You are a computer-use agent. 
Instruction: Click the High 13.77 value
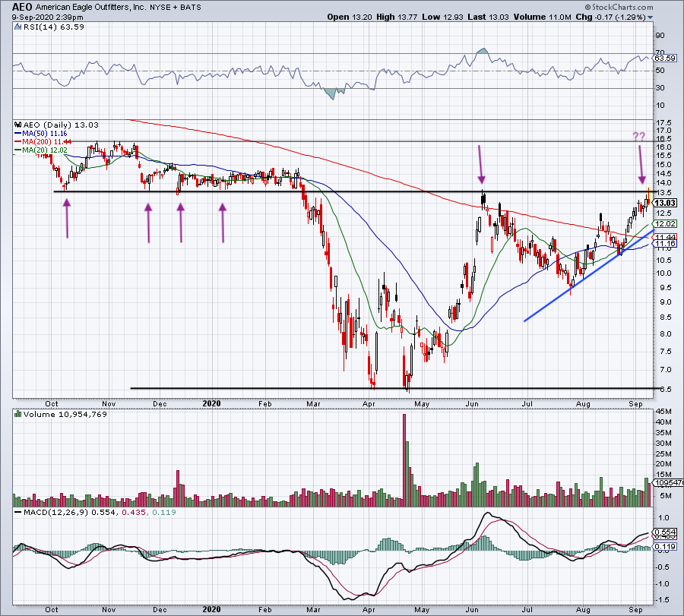click(x=397, y=17)
